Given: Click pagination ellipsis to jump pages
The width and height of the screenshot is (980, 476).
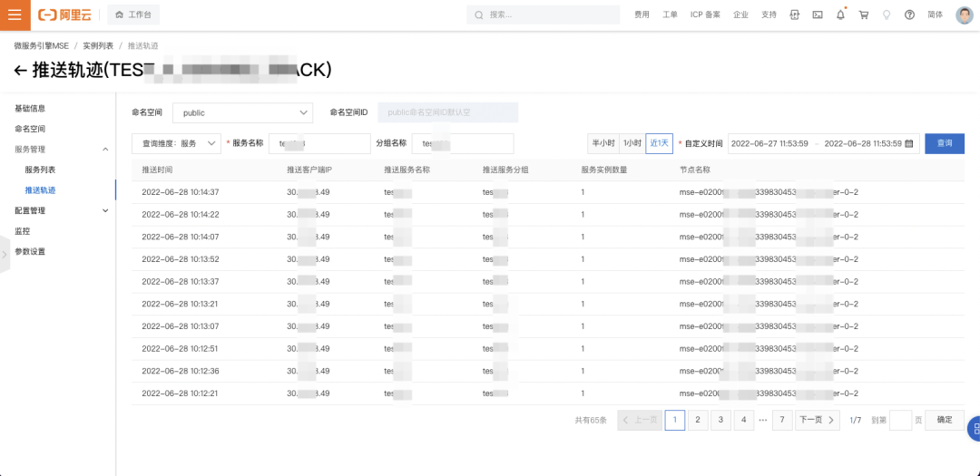Looking at the screenshot, I should pos(762,421).
